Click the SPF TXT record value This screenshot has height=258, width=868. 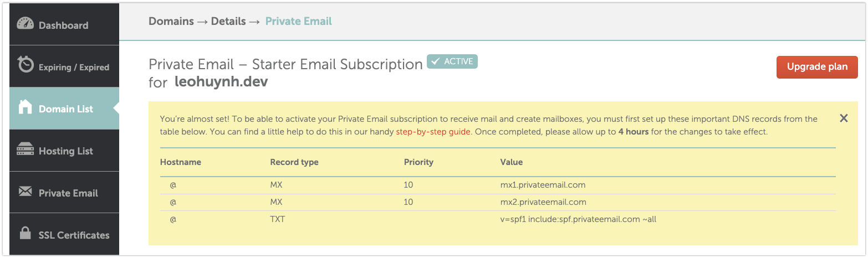tap(578, 219)
